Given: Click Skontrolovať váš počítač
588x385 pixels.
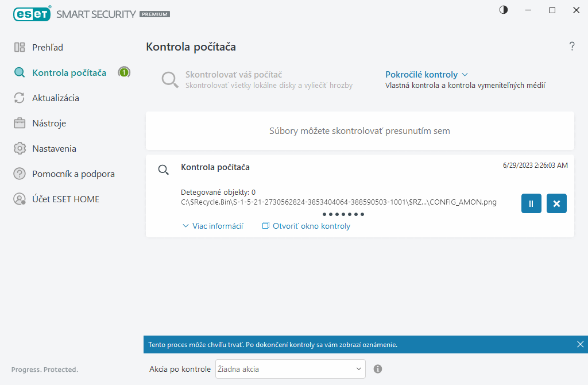Looking at the screenshot, I should click(x=233, y=75).
